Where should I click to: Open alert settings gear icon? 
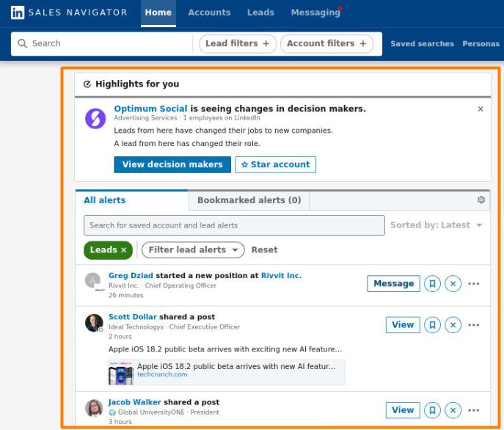point(481,200)
